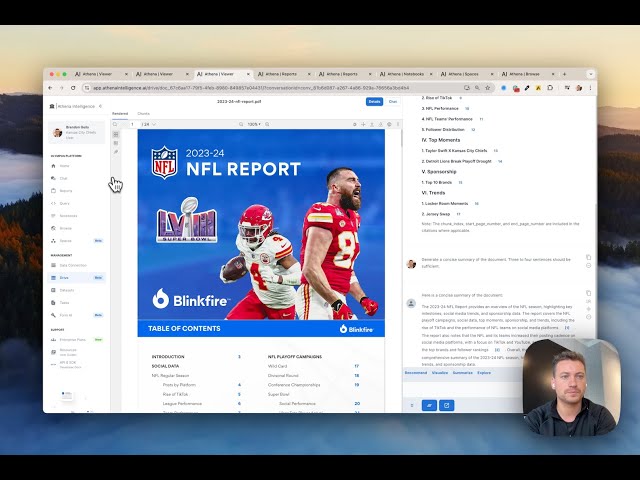Show the bookmarks panel in PDF viewer
This screenshot has height=480, width=640.
[x=116, y=143]
